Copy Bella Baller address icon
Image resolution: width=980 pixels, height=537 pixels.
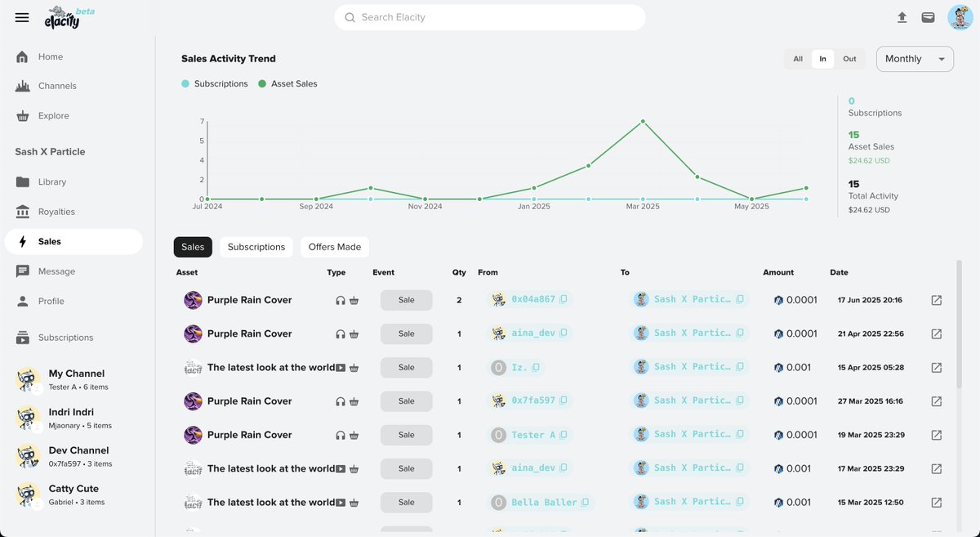586,503
